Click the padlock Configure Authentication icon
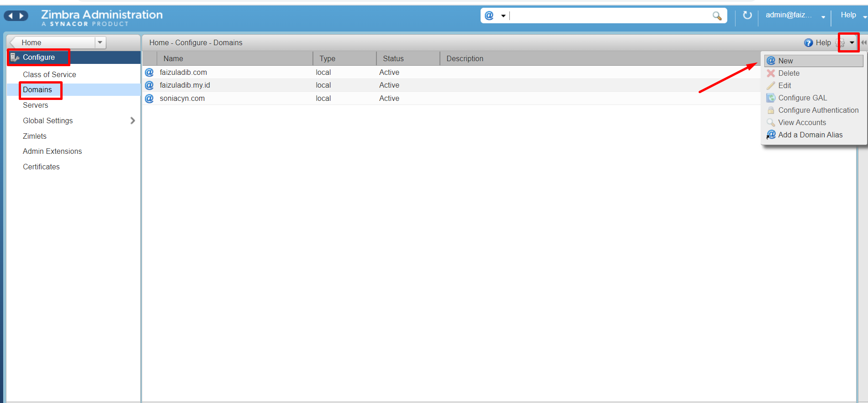Viewport: 868px width, 403px height. click(x=771, y=110)
